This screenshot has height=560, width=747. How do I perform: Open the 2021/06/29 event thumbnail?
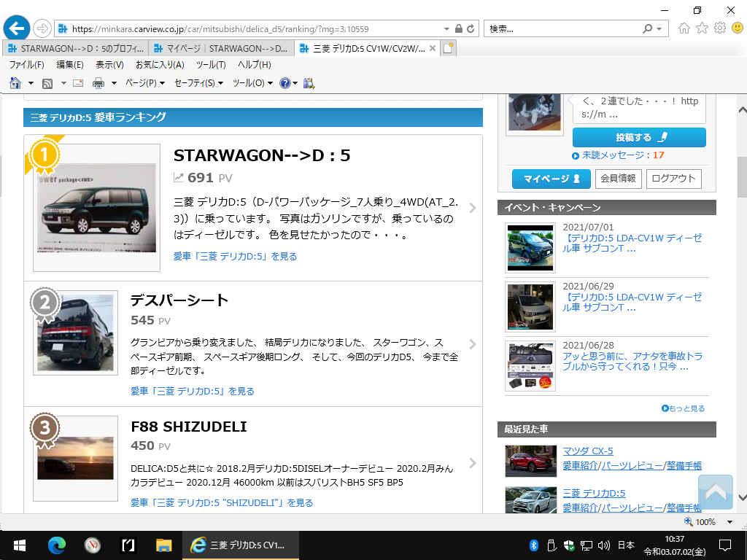[530, 307]
